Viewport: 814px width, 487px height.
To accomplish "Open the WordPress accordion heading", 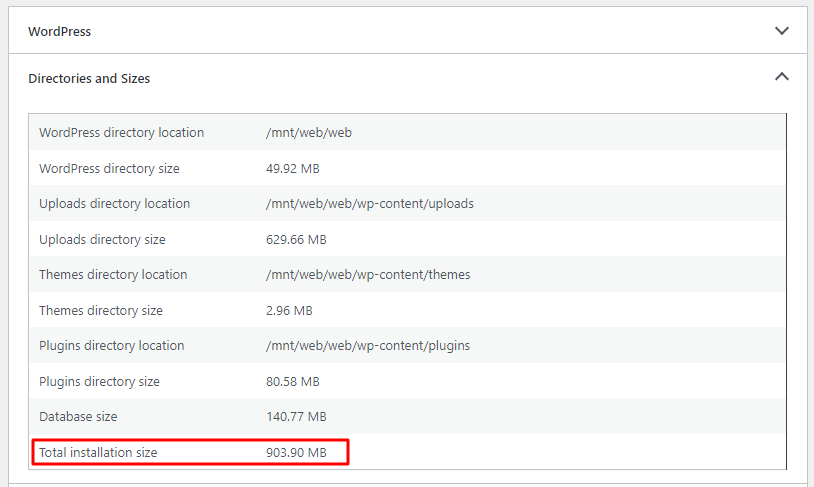I will tap(60, 32).
